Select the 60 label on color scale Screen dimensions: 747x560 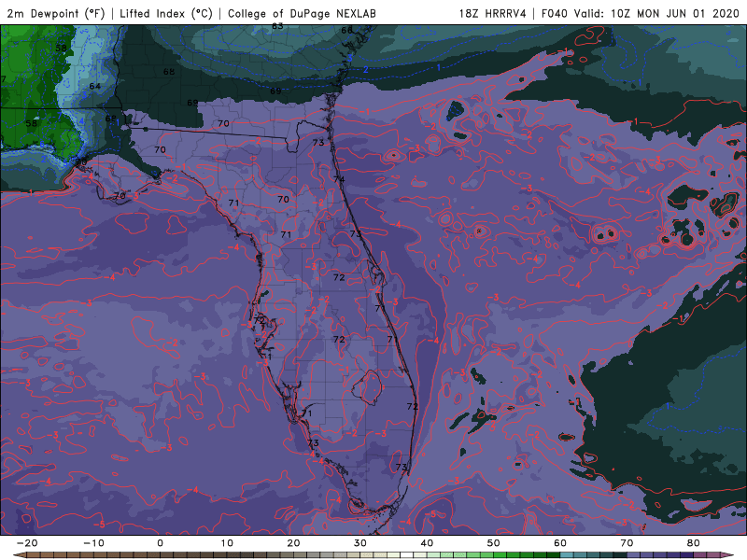[560, 543]
